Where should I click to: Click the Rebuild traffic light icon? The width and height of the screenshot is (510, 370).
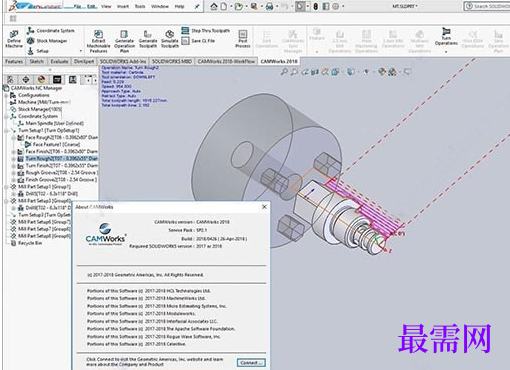(x=315, y=6)
